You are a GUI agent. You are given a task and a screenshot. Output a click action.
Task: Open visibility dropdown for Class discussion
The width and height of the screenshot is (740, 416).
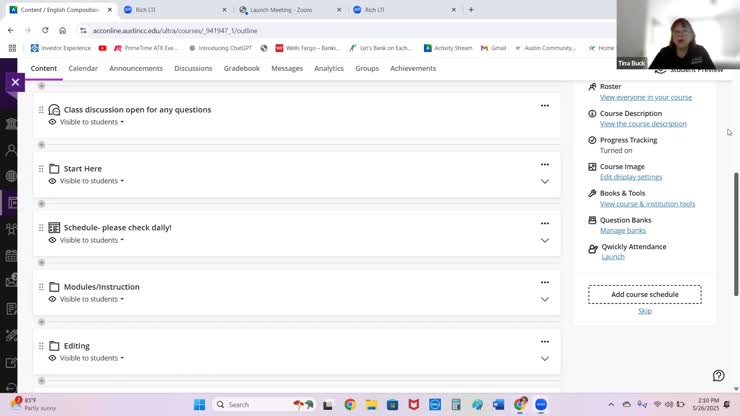point(92,122)
